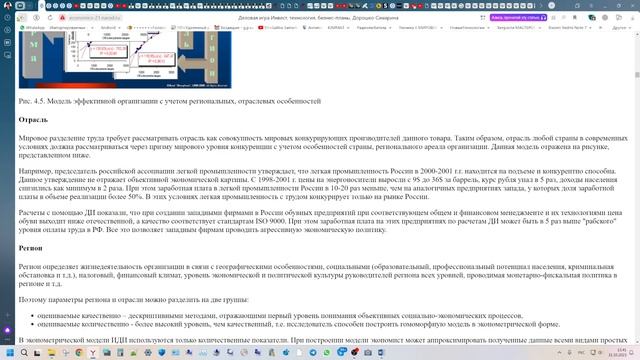Open the YouTube bookmark
The width and height of the screenshot is (640, 360).
coord(278,28)
